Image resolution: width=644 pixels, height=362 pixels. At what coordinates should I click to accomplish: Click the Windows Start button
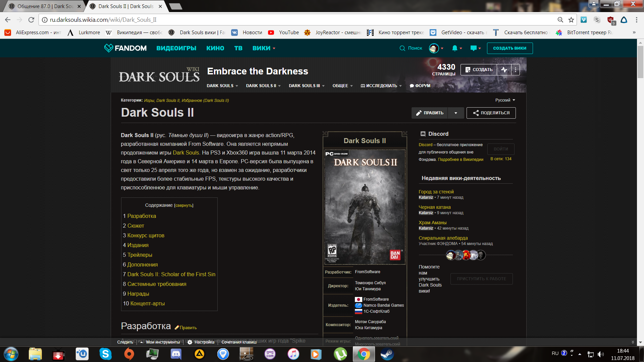(x=11, y=354)
